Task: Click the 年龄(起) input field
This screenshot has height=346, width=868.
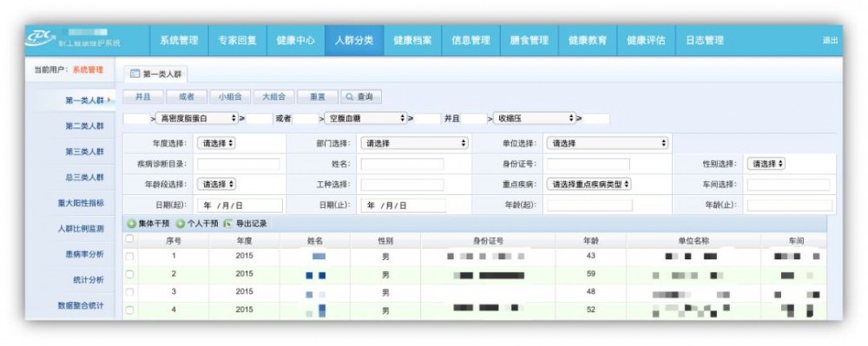Action: pyautogui.click(x=589, y=205)
